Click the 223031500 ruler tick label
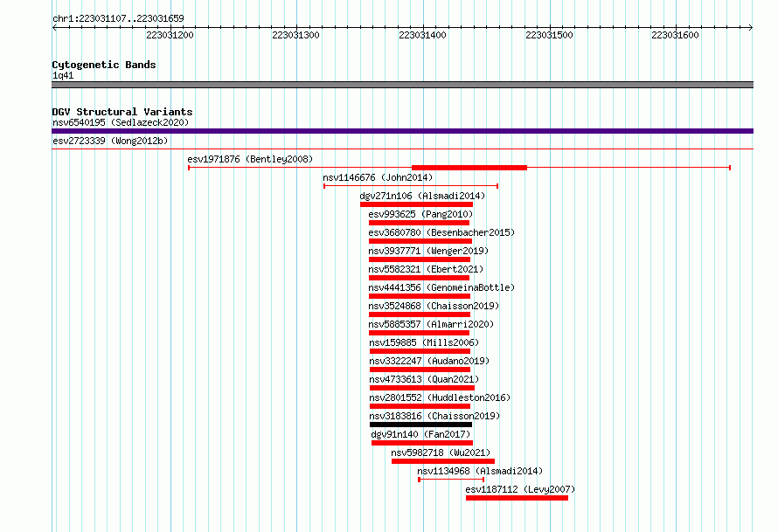This screenshot has height=532, width=778. click(x=549, y=35)
